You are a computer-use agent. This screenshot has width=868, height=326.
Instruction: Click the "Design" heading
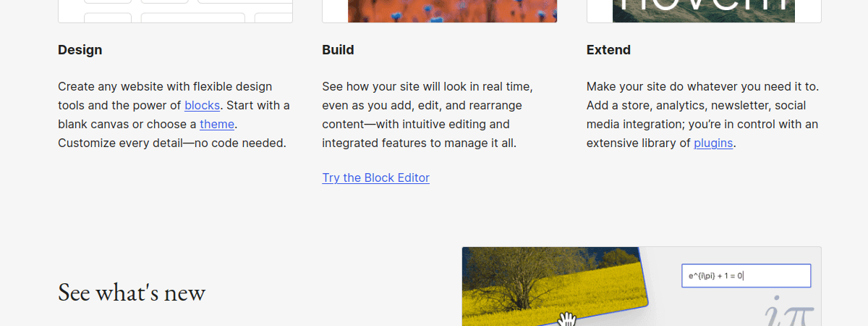click(x=80, y=50)
